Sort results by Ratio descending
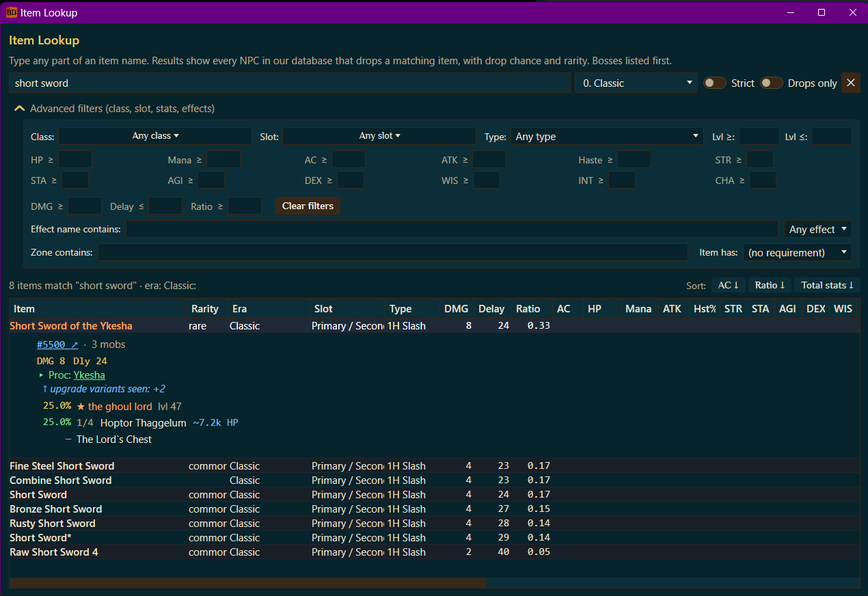The width and height of the screenshot is (868, 596). (x=770, y=285)
